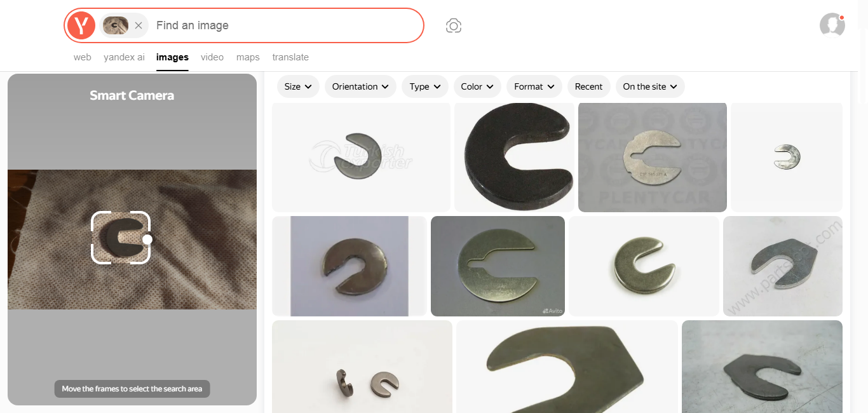The image size is (868, 413).
Task: Toggle the Recent filter
Action: pyautogui.click(x=589, y=86)
